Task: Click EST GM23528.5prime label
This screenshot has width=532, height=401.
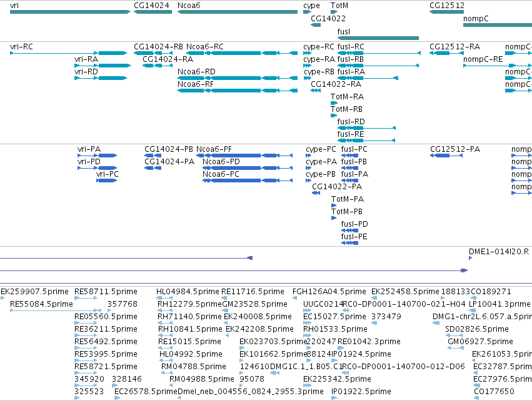Action: click(255, 304)
